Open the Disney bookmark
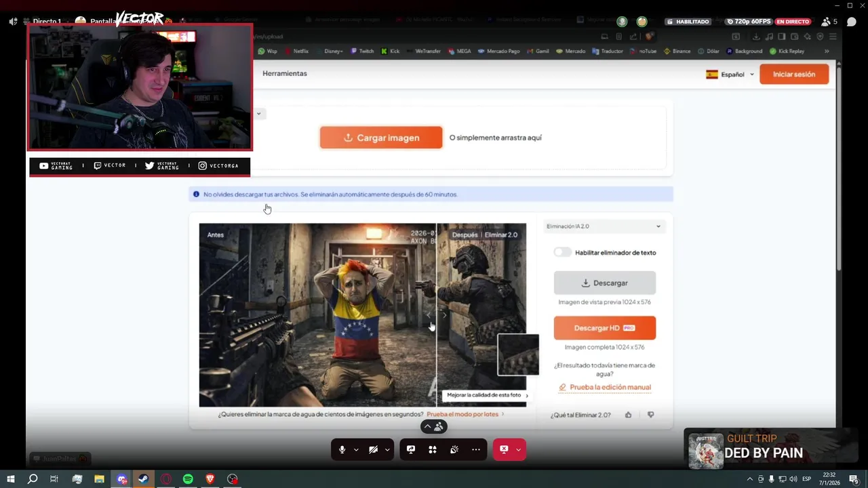This screenshot has width=868, height=488. 330,51
